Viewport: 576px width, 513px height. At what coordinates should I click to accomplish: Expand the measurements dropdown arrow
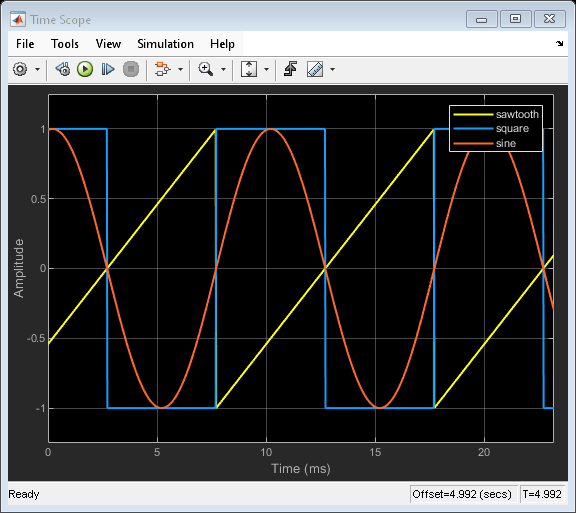[332, 69]
